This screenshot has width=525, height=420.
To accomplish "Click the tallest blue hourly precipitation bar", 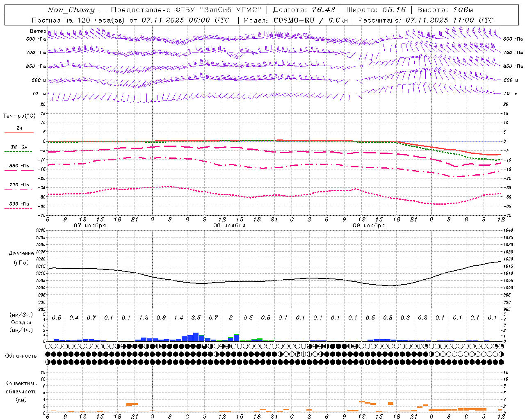I will click(x=196, y=337).
